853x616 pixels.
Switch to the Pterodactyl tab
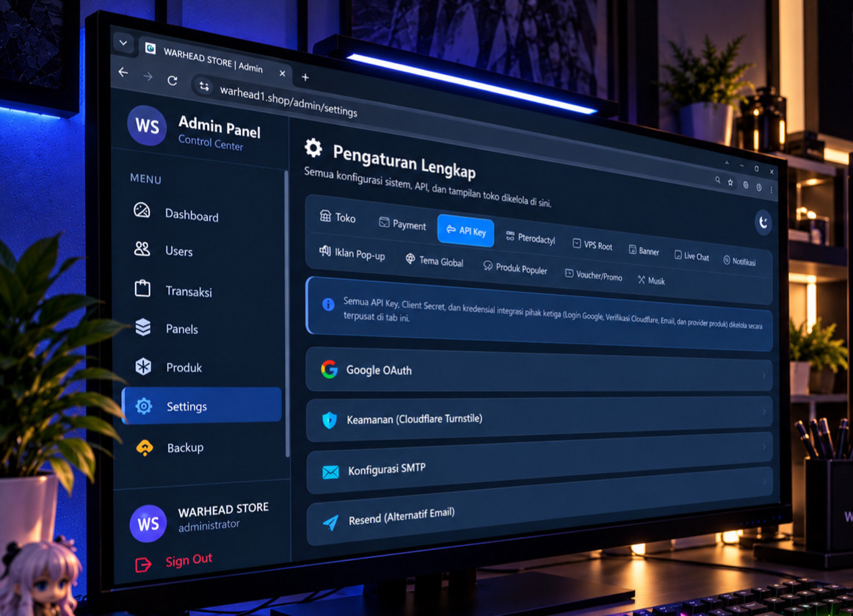[x=531, y=238]
